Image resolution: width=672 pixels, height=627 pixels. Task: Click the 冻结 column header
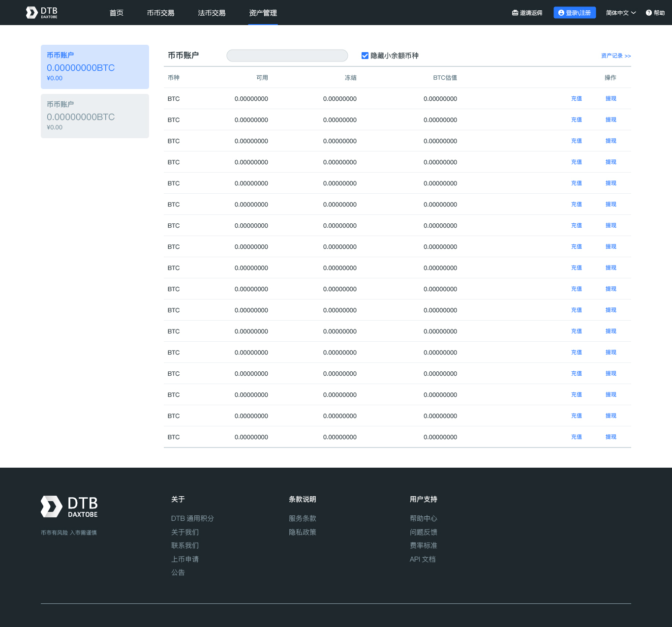pyautogui.click(x=351, y=78)
